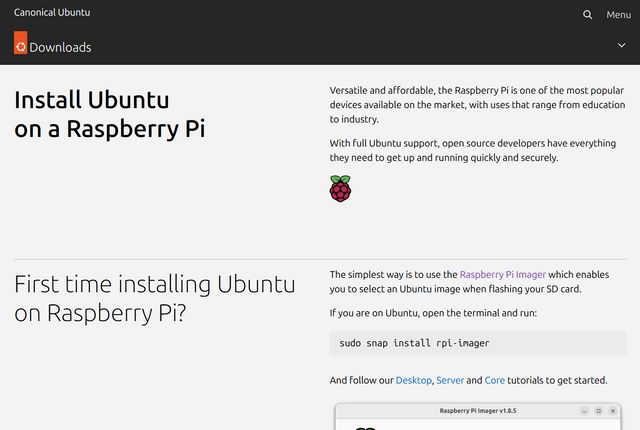
Task: Go to the Canonical Ubuntu home link
Action: 52,12
